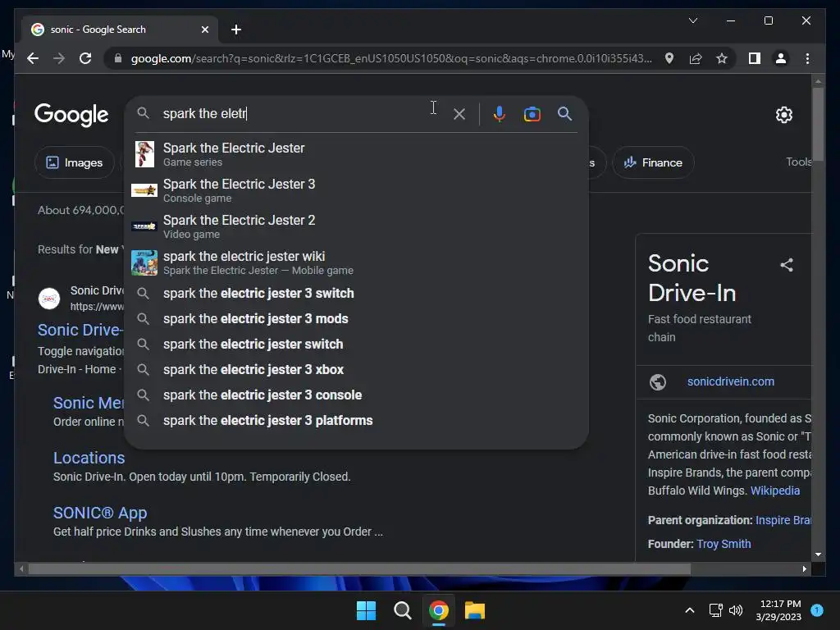The image size is (840, 630).
Task: Start voice search with the microphone icon
Action: point(500,114)
